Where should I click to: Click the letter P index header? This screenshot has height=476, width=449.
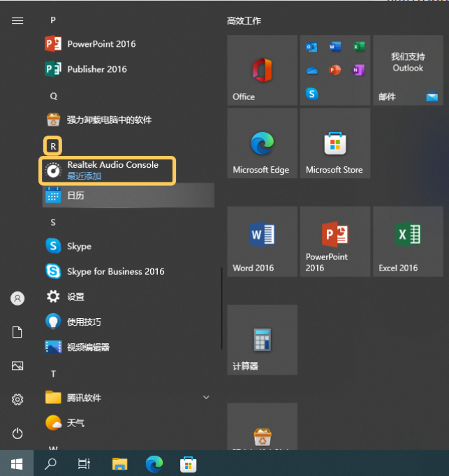[53, 20]
